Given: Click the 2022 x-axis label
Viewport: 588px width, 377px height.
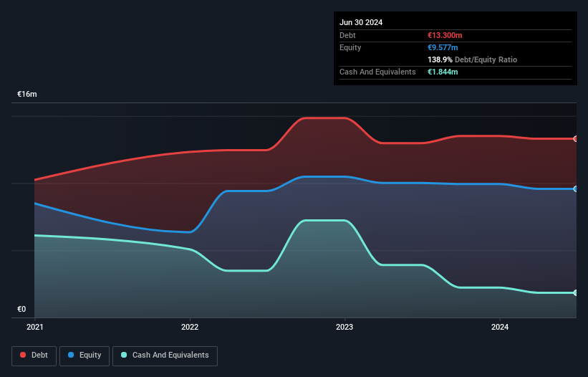Looking at the screenshot, I should point(190,327).
